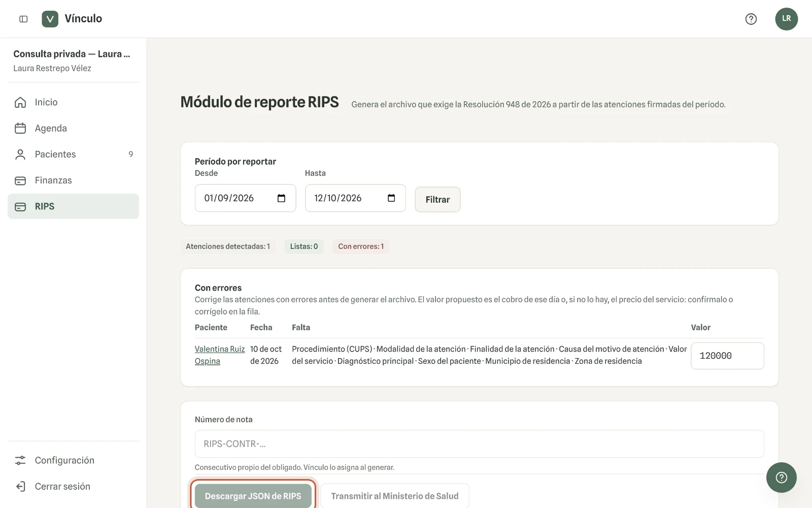
Task: Open the Hasta date picker calendar icon
Action: click(x=391, y=198)
